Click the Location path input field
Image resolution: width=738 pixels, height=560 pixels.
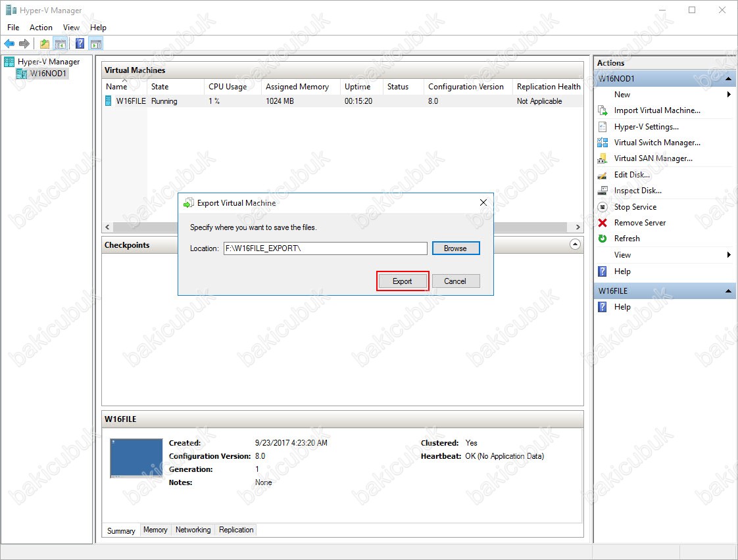pyautogui.click(x=325, y=248)
